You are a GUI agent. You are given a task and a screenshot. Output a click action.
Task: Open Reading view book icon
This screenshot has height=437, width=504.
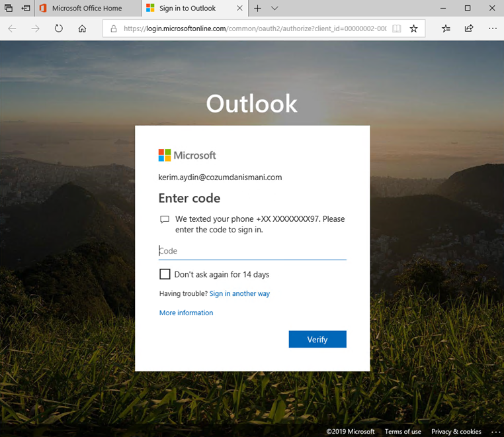(x=397, y=28)
